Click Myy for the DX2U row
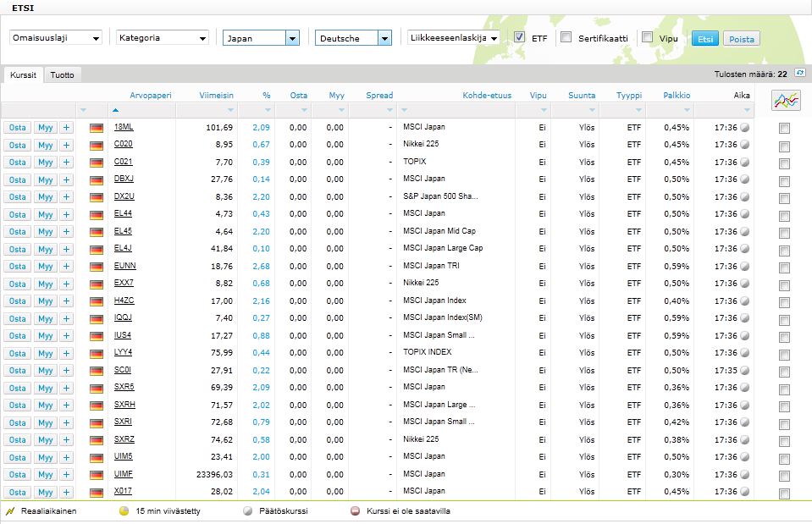 coord(45,197)
